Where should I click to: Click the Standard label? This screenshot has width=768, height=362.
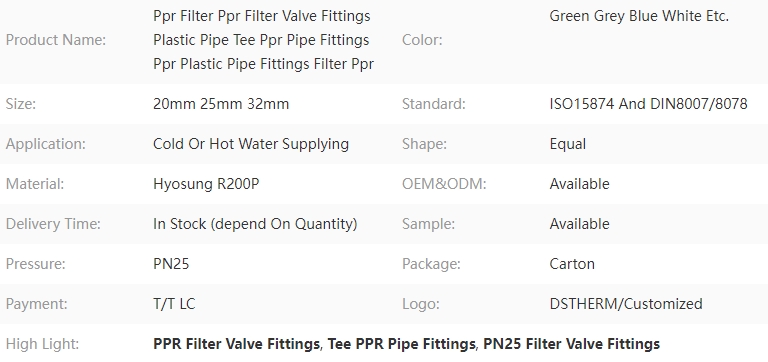click(433, 104)
